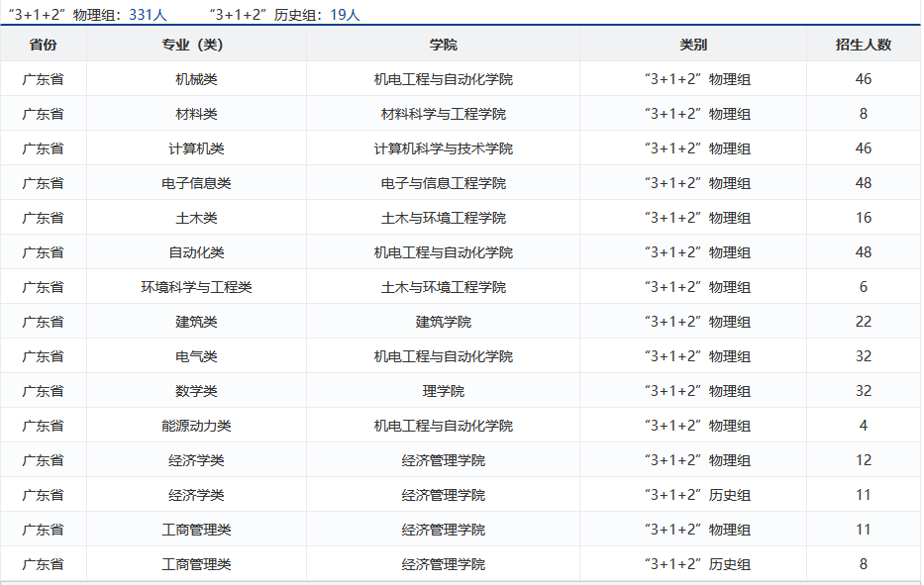Click 广东省 in the 数学类 row
This screenshot has height=585, width=924.
43,391
